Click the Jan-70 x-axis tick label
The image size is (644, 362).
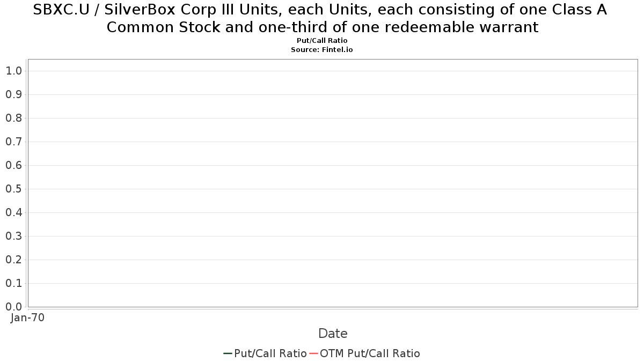(x=27, y=317)
